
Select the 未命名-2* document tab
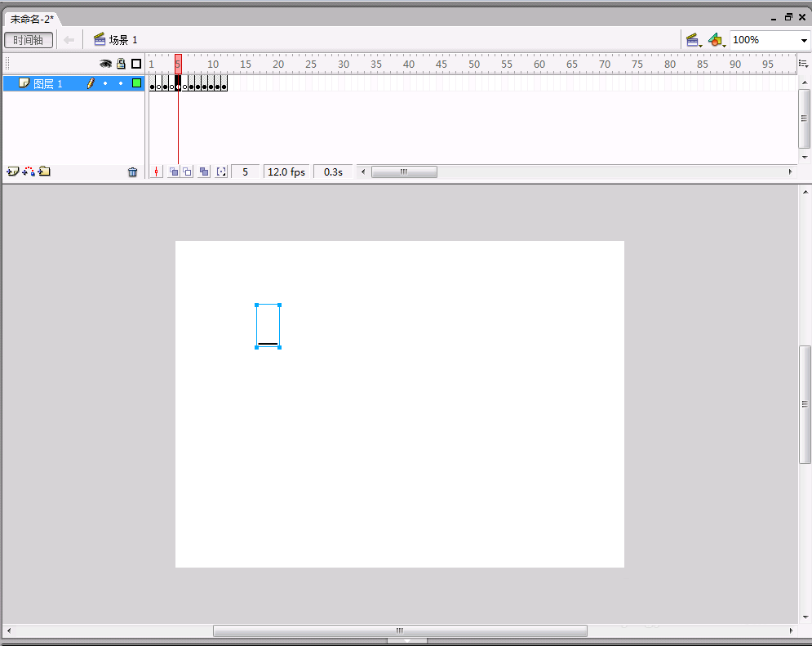pos(32,19)
